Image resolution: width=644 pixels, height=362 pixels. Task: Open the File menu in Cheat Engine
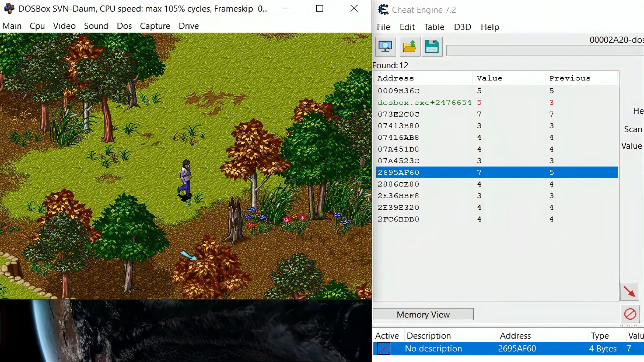[x=383, y=27]
